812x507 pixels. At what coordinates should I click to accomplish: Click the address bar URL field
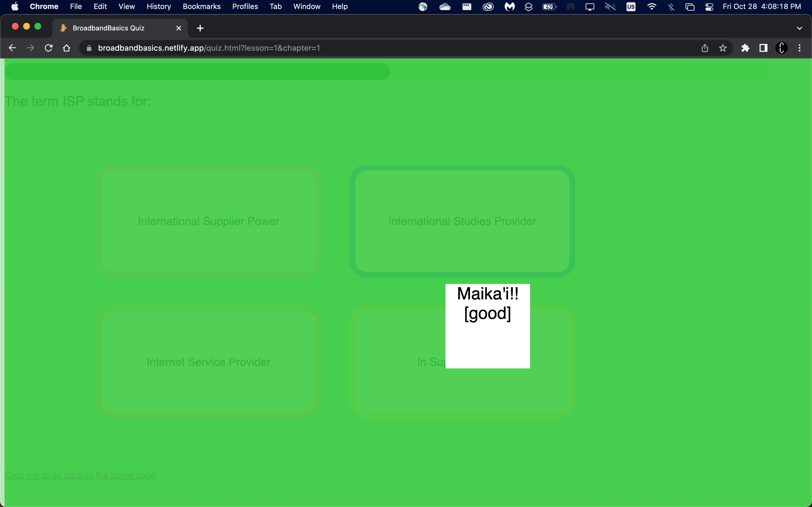pos(209,48)
